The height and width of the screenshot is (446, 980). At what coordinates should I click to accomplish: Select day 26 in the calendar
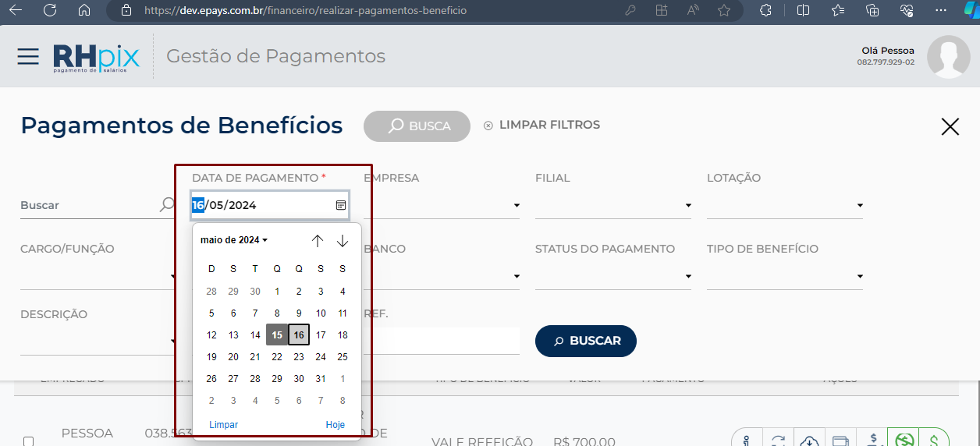tap(211, 378)
